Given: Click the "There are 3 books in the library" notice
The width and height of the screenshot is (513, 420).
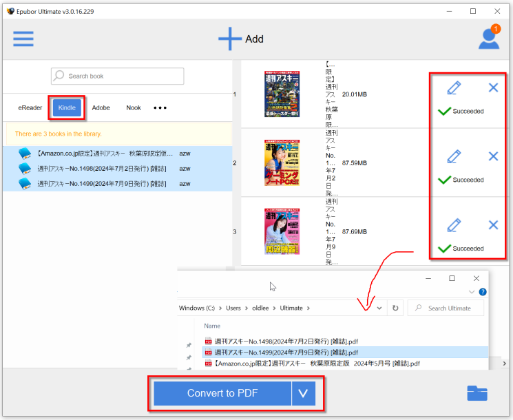Looking at the screenshot, I should pos(119,134).
